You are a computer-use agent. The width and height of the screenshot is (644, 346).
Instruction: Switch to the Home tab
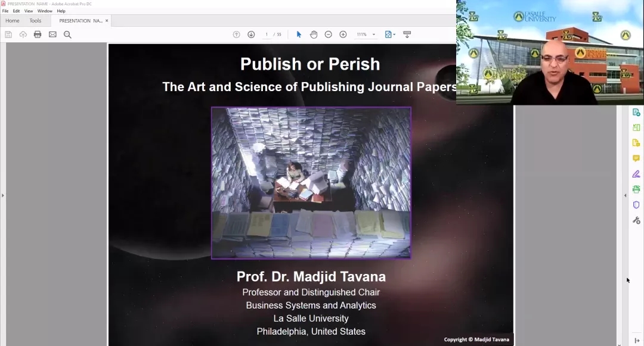pos(13,20)
